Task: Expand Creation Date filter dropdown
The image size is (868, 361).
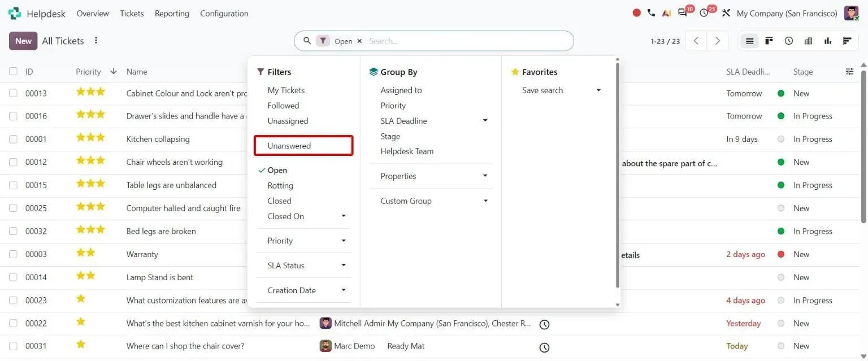Action: [x=344, y=290]
